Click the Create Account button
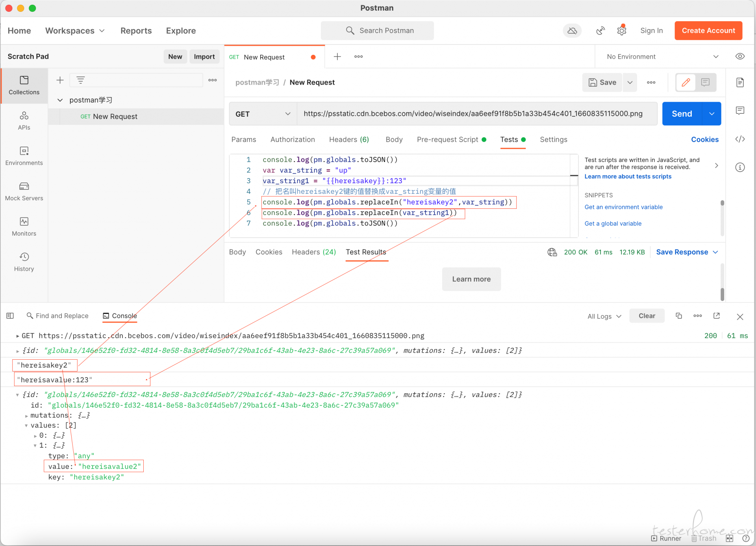The width and height of the screenshot is (756, 546). (x=708, y=31)
